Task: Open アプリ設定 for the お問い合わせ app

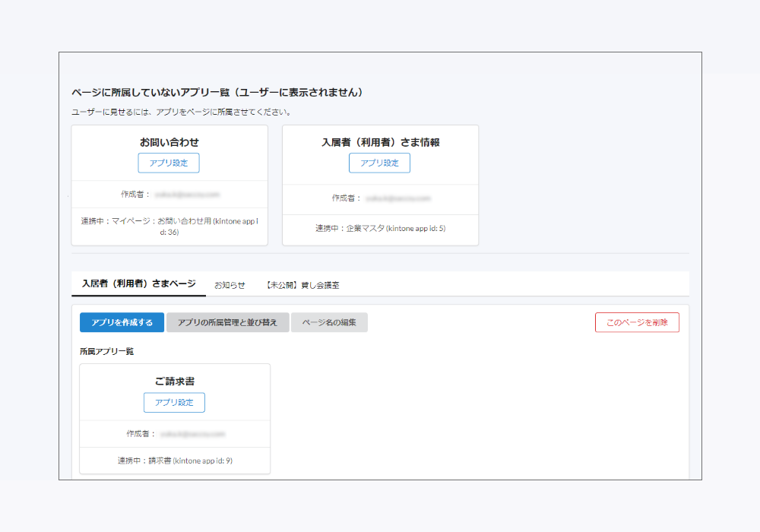Action: tap(168, 163)
